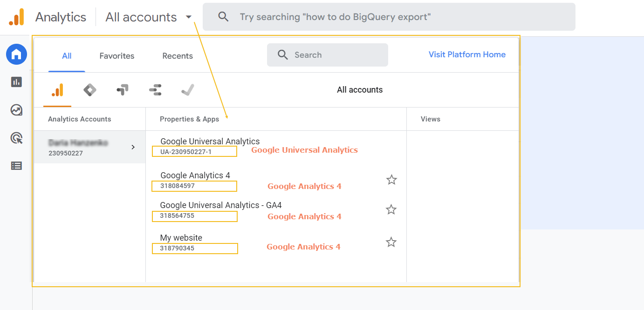Open the Home icon in left sidebar
Image resolution: width=644 pixels, height=310 pixels.
(16, 54)
